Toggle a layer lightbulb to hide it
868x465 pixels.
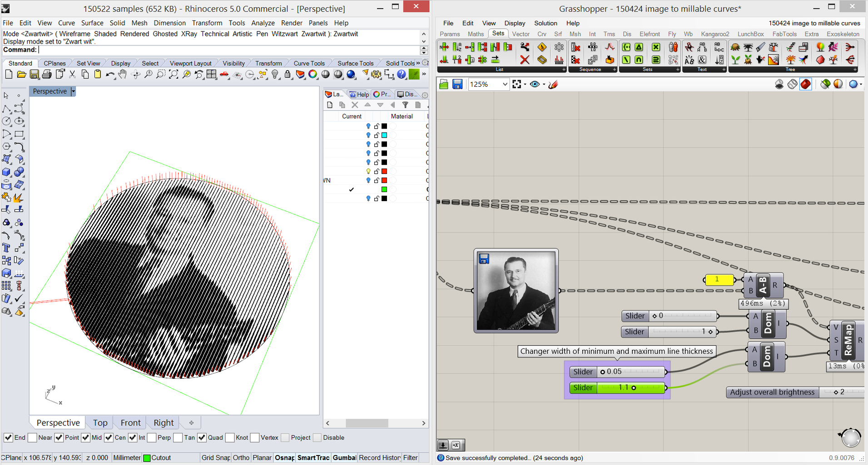coord(368,126)
